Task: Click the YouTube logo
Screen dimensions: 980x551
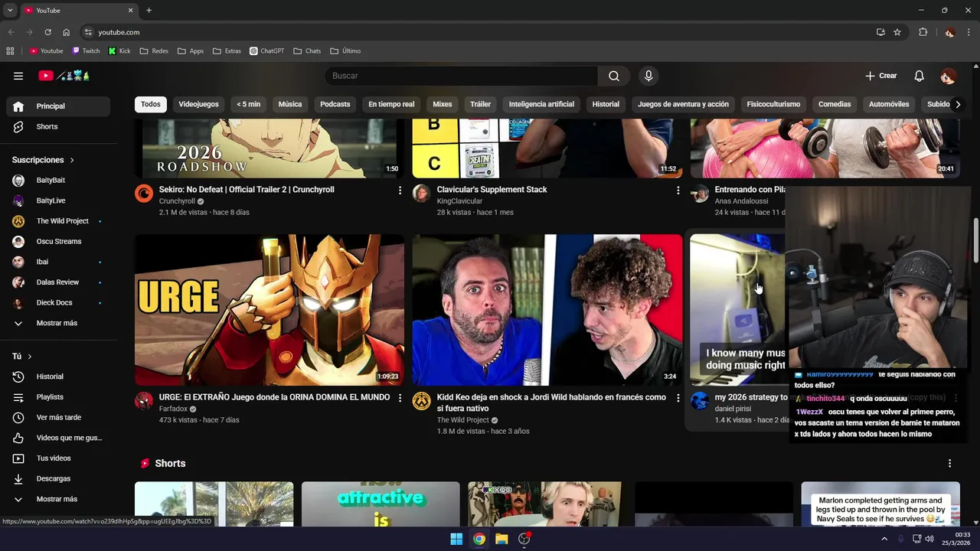Action: click(64, 76)
